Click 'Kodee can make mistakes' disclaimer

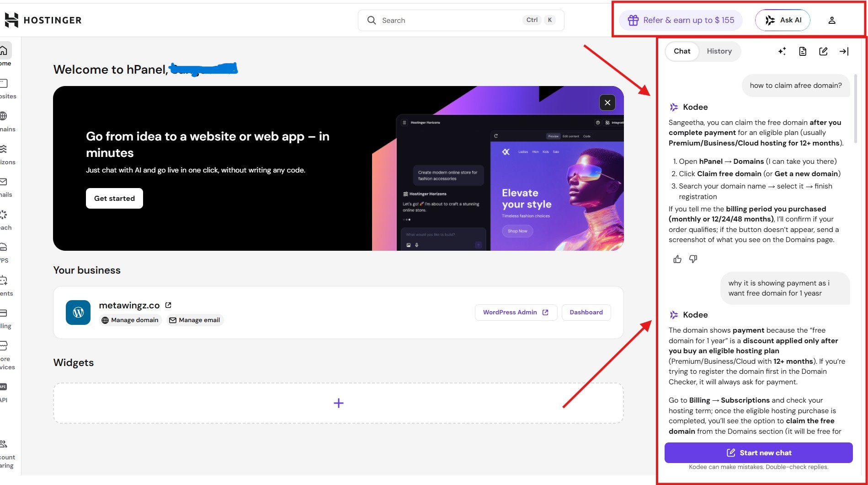point(758,467)
